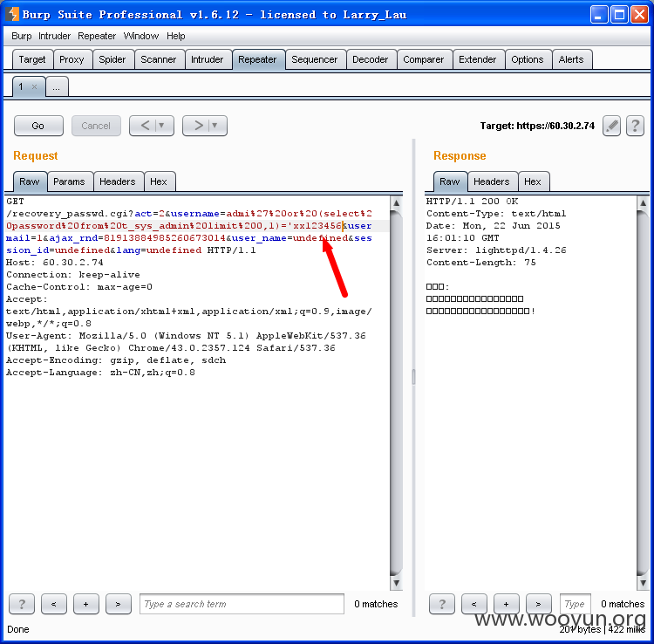Viewport: 654px width, 644px height.
Task: Switch to the Scanner tab
Action: (159, 59)
